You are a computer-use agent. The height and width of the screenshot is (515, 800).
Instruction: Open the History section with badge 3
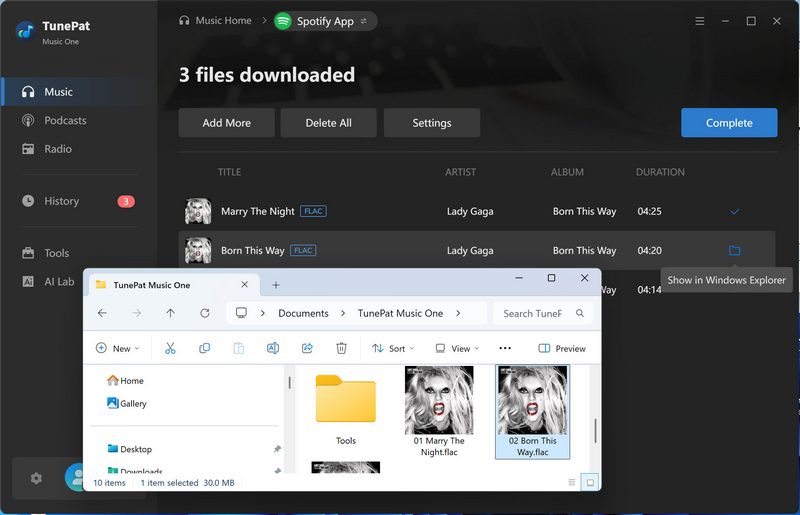[x=78, y=201]
